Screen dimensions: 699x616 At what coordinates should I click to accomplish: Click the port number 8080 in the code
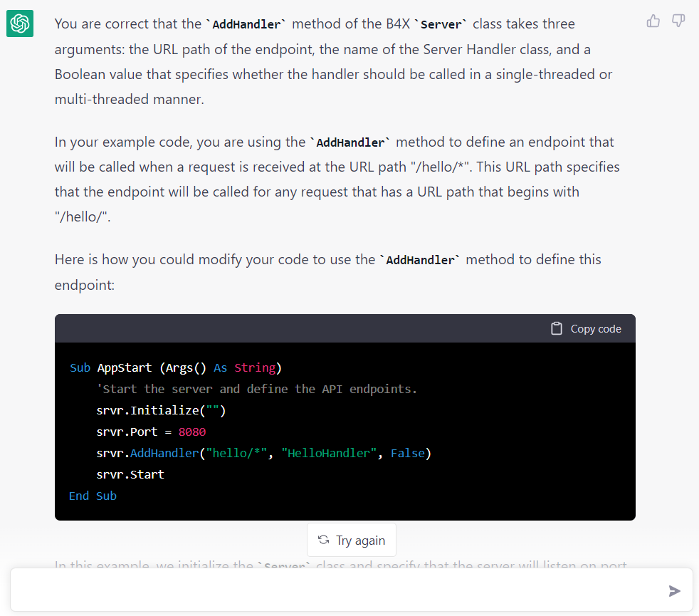coord(192,432)
